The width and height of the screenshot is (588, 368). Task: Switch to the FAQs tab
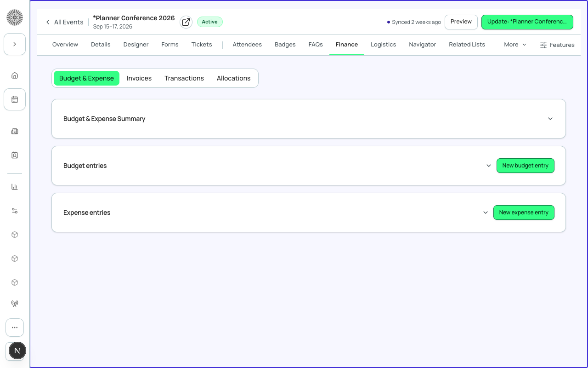tap(316, 45)
